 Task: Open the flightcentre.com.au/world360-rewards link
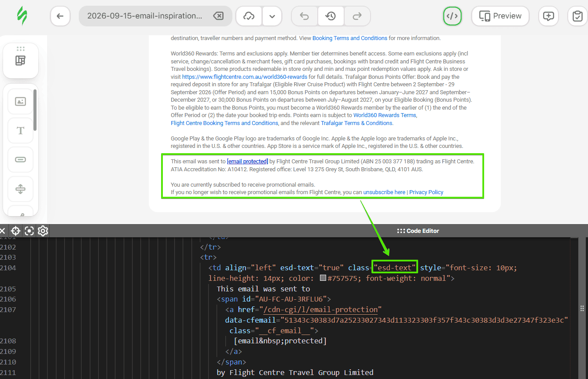(245, 77)
